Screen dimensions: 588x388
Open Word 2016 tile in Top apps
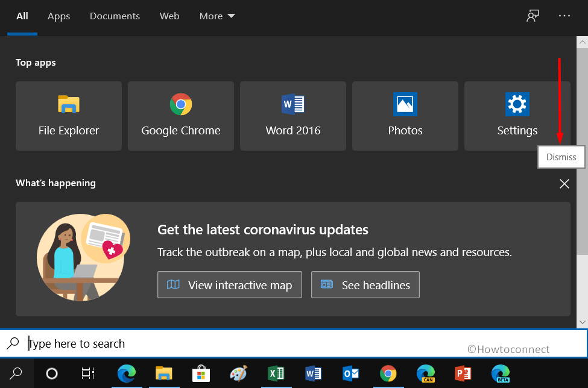click(293, 116)
